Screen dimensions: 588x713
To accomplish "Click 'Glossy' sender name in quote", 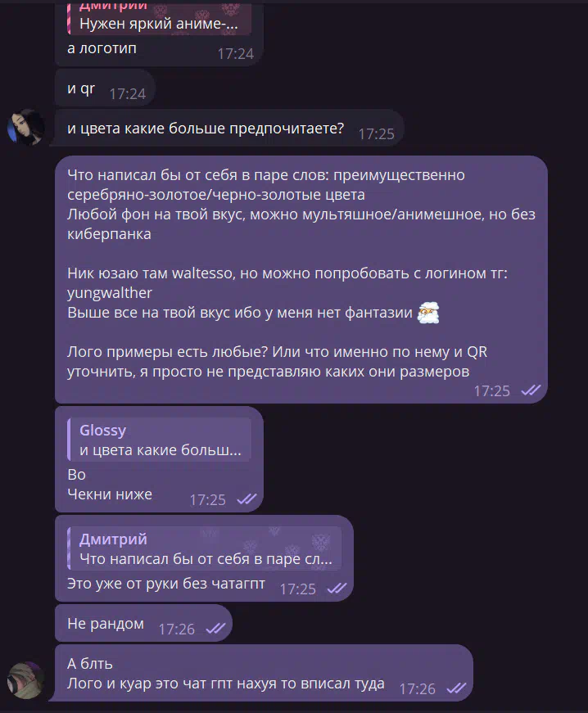I will click(x=102, y=430).
